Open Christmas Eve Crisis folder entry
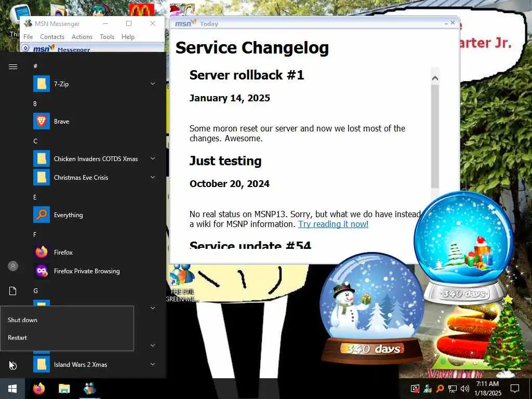The height and width of the screenshot is (399, 532). (x=95, y=178)
